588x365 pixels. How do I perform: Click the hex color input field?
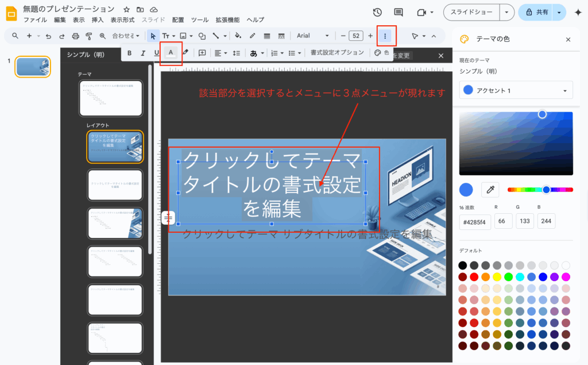[x=475, y=222]
